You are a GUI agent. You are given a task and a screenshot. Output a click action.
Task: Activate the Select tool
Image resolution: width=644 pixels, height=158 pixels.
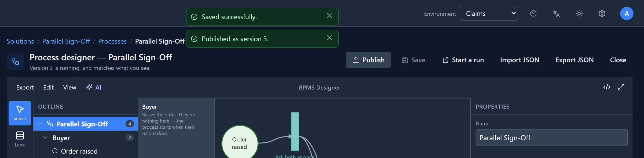click(20, 113)
